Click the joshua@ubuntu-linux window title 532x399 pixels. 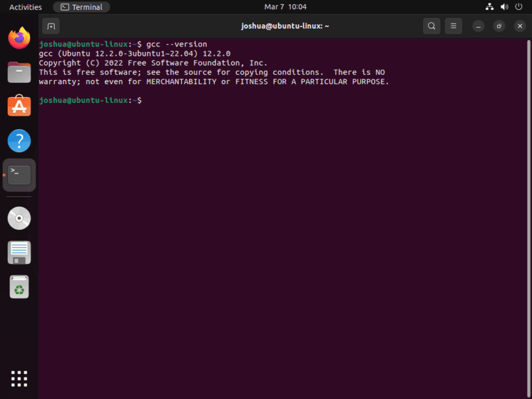[285, 26]
